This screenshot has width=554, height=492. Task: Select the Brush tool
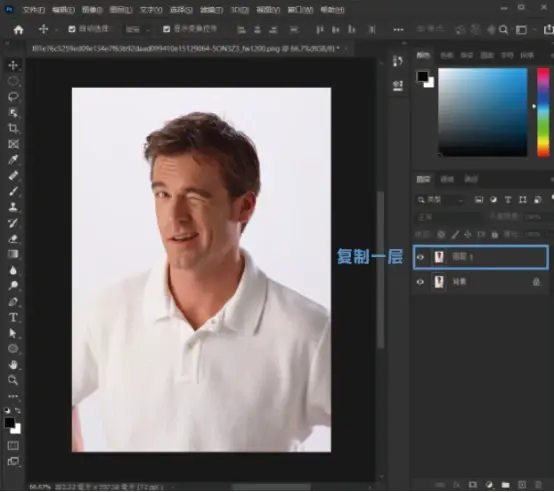(13, 191)
